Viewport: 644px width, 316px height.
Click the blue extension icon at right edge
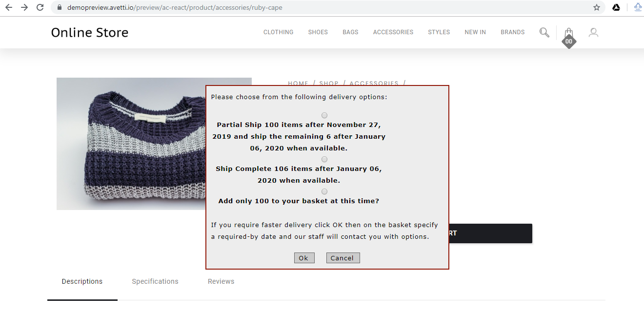point(638,7)
